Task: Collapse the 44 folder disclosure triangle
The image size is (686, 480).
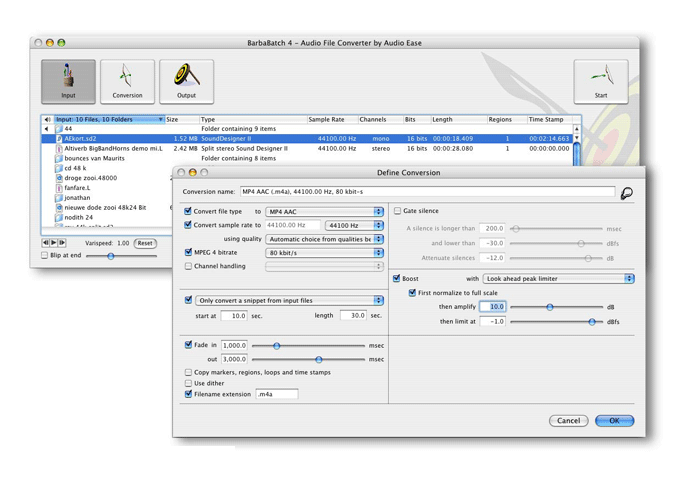Action: pos(46,129)
